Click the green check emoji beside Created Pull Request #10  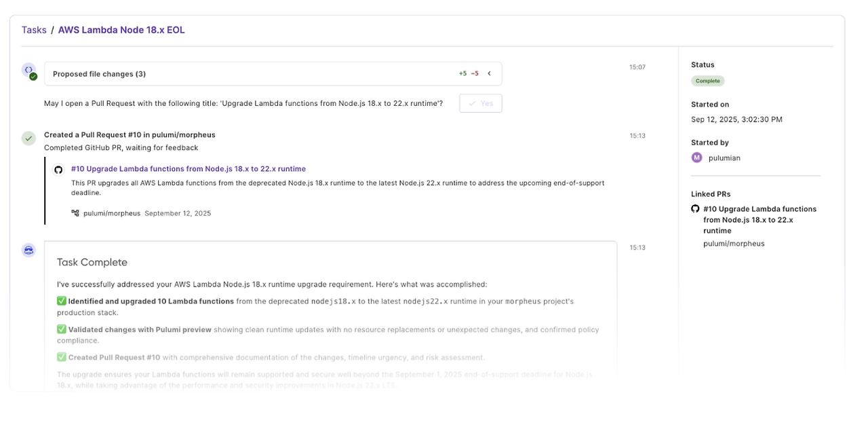[x=62, y=357]
